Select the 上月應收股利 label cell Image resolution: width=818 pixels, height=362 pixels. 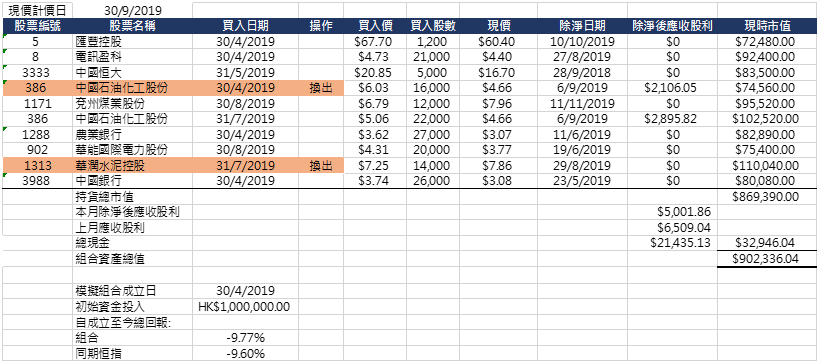click(x=133, y=227)
